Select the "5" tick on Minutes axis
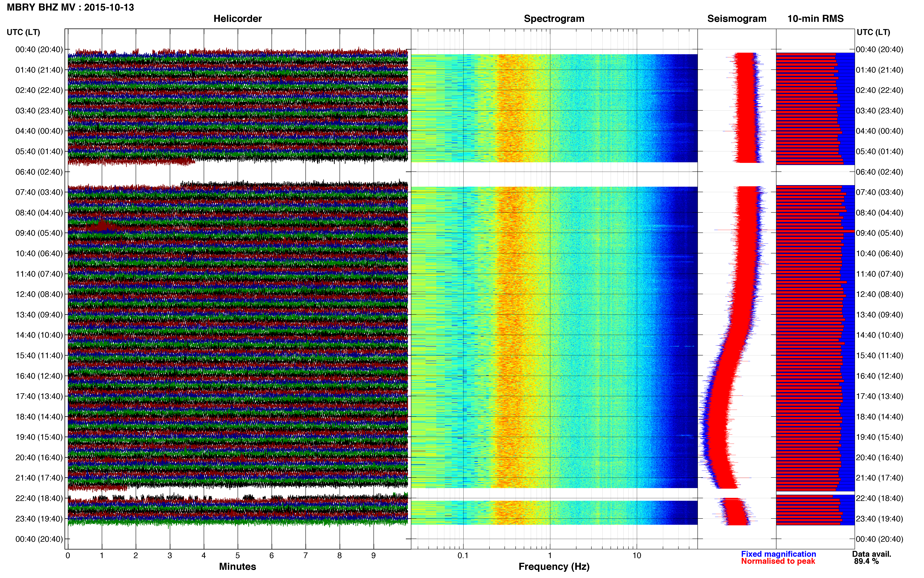 click(x=238, y=556)
